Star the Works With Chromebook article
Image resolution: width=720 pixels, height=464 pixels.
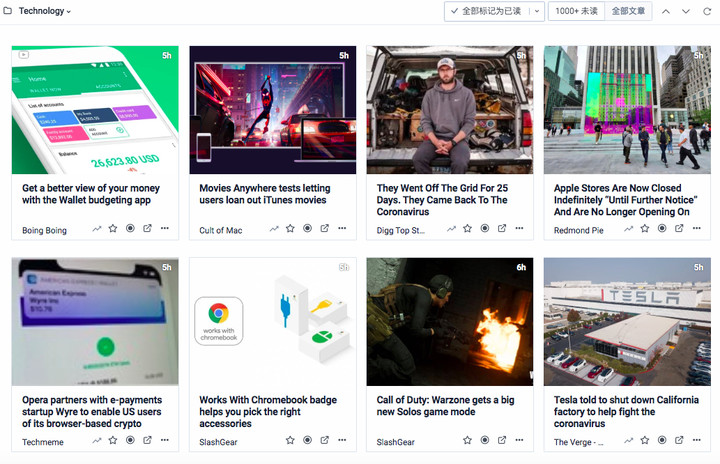[x=290, y=440]
